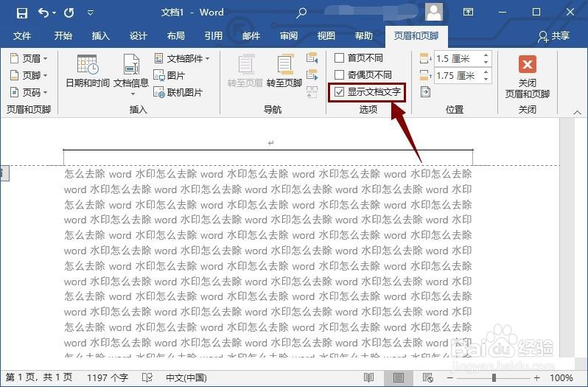Screen dimensions: 588x387
Task: Enable the 奇偶页不同 checkbox
Action: coord(340,75)
